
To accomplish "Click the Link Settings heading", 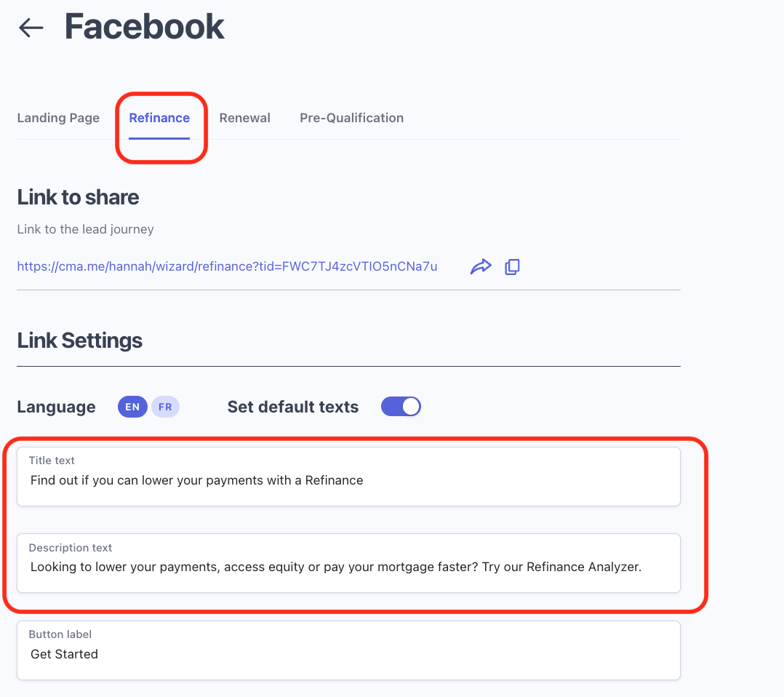I will (80, 340).
